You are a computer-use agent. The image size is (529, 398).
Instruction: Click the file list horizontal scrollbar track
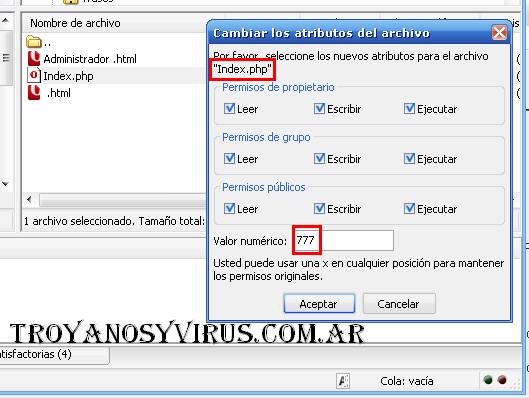[x=123, y=200]
